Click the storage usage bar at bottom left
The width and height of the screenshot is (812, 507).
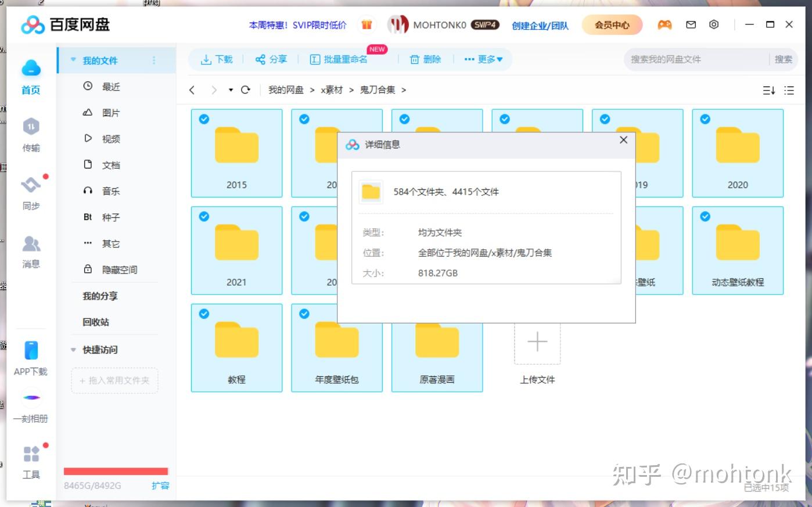(x=115, y=471)
